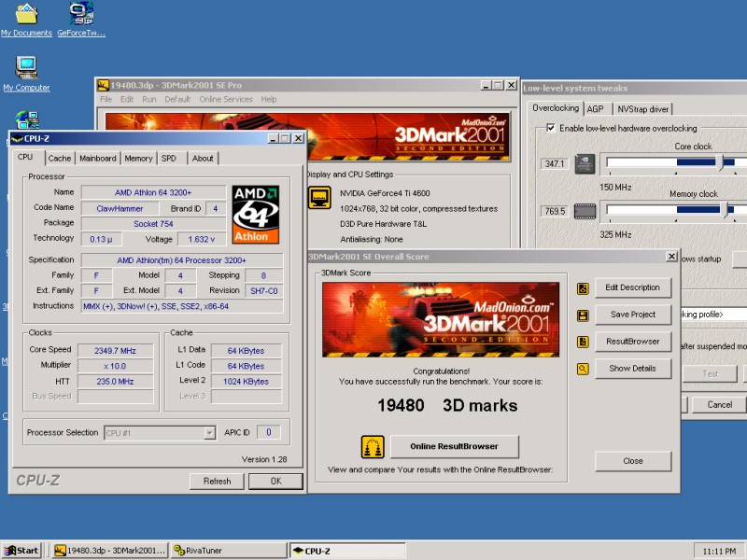Click the display settings monitor icon
The width and height of the screenshot is (747, 560).
coord(319,198)
